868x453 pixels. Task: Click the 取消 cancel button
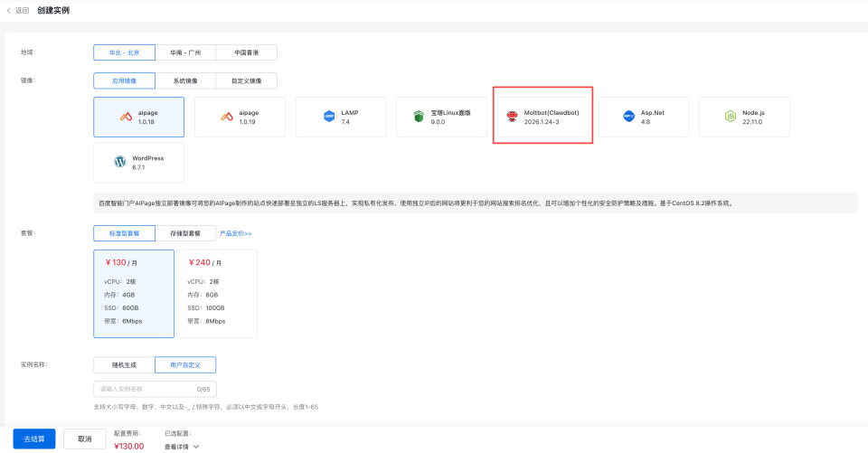click(85, 439)
